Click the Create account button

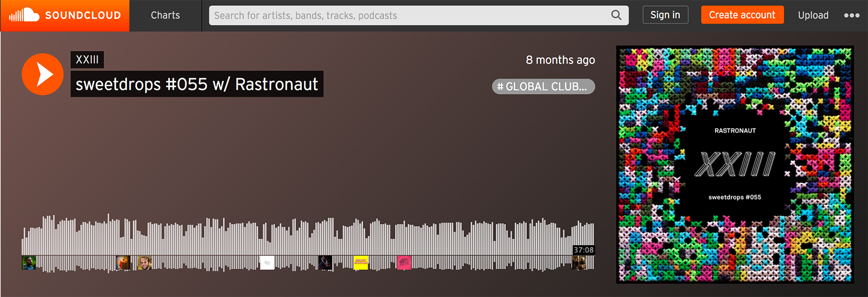[x=742, y=15]
